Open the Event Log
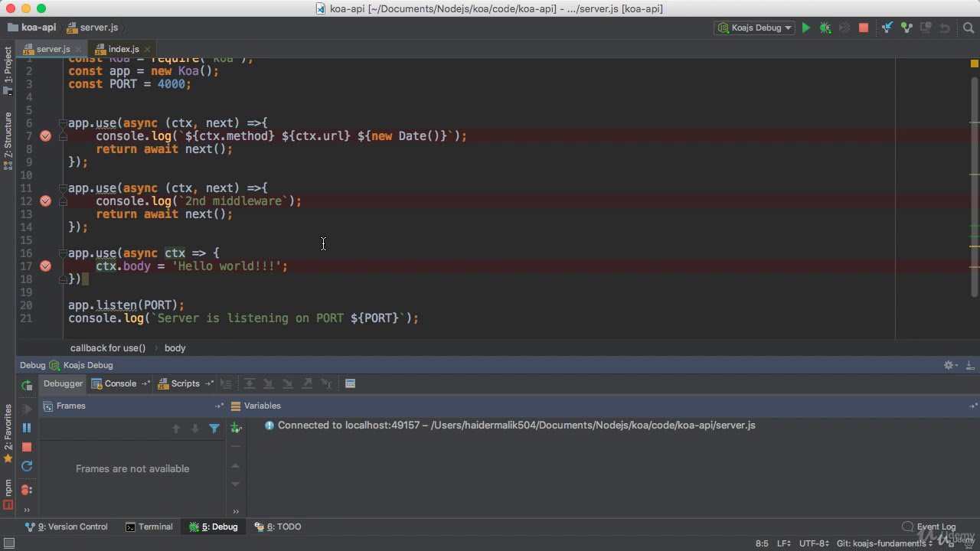This screenshot has height=551, width=980. (x=929, y=527)
